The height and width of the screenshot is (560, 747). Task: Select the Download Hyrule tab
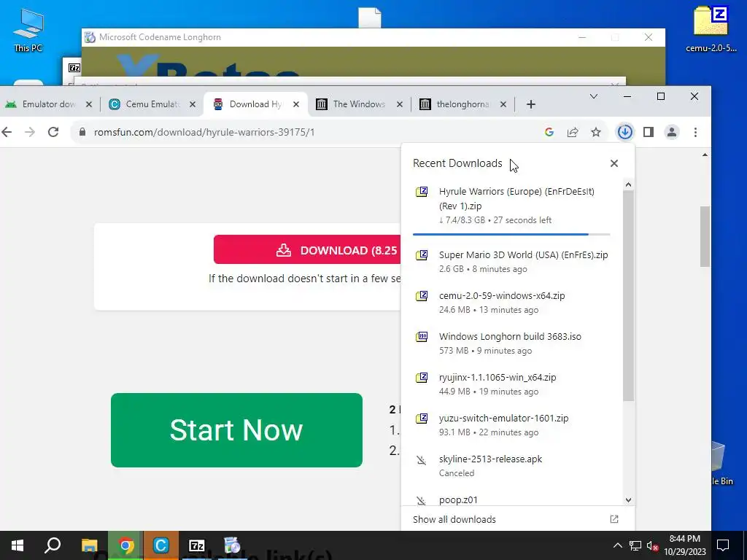tap(256, 104)
